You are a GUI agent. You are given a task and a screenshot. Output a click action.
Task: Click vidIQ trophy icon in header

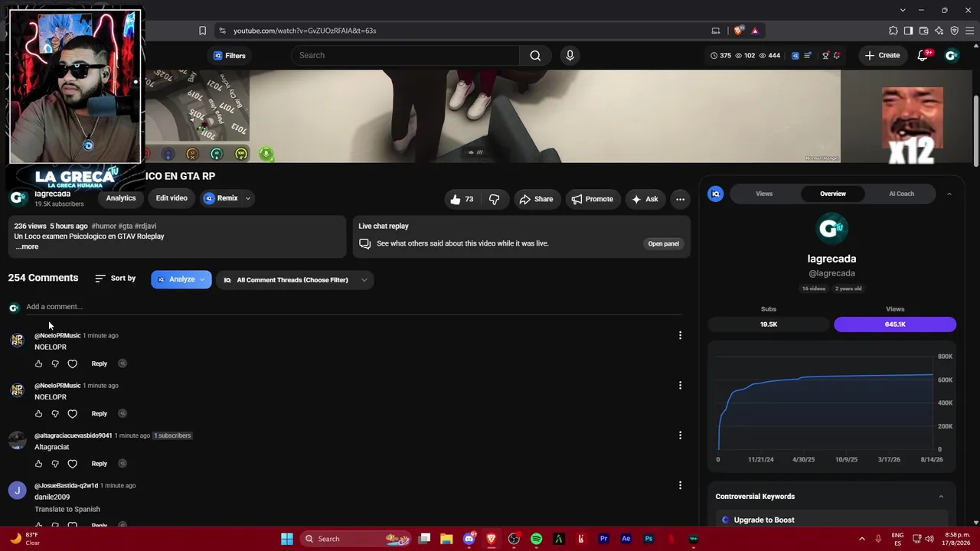825,55
